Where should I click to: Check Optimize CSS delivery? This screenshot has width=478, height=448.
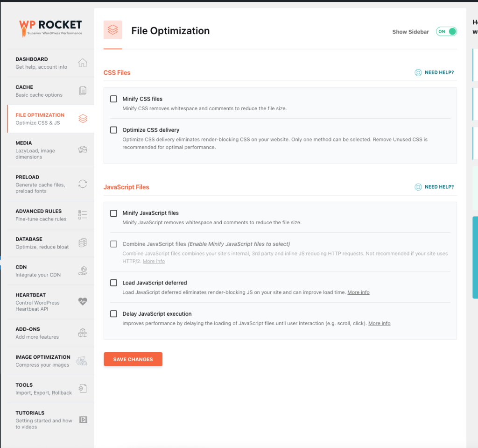click(113, 130)
